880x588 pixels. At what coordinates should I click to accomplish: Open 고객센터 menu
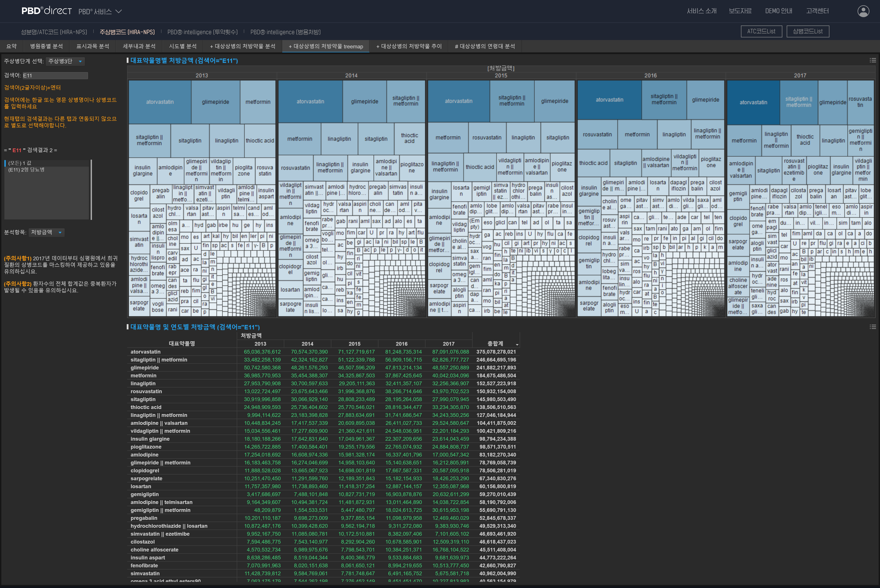pos(817,11)
